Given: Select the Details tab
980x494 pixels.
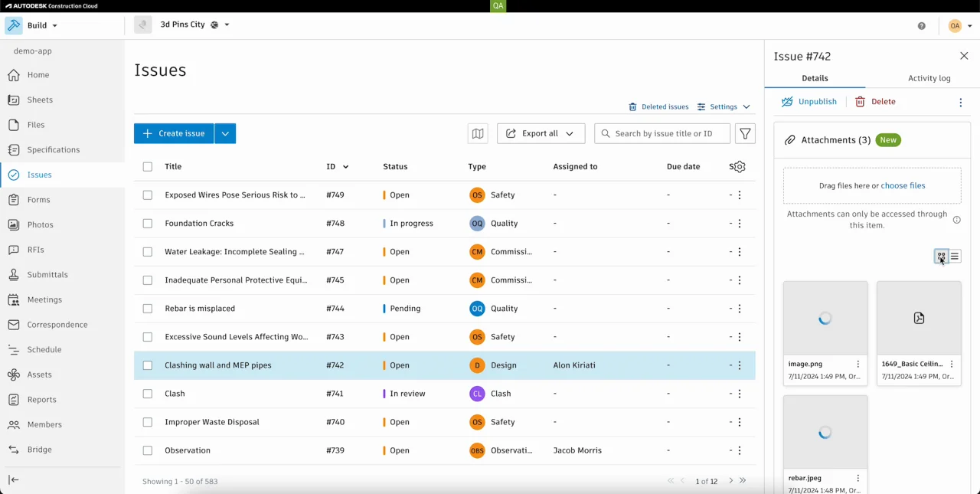Looking at the screenshot, I should point(815,78).
